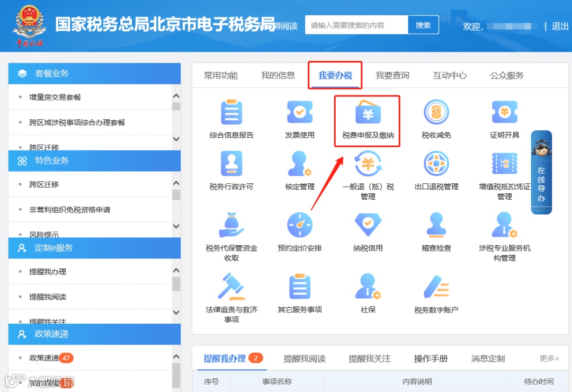The image size is (572, 392).
Task: Click up arrow in 政策速递 list
Action: pos(176,356)
